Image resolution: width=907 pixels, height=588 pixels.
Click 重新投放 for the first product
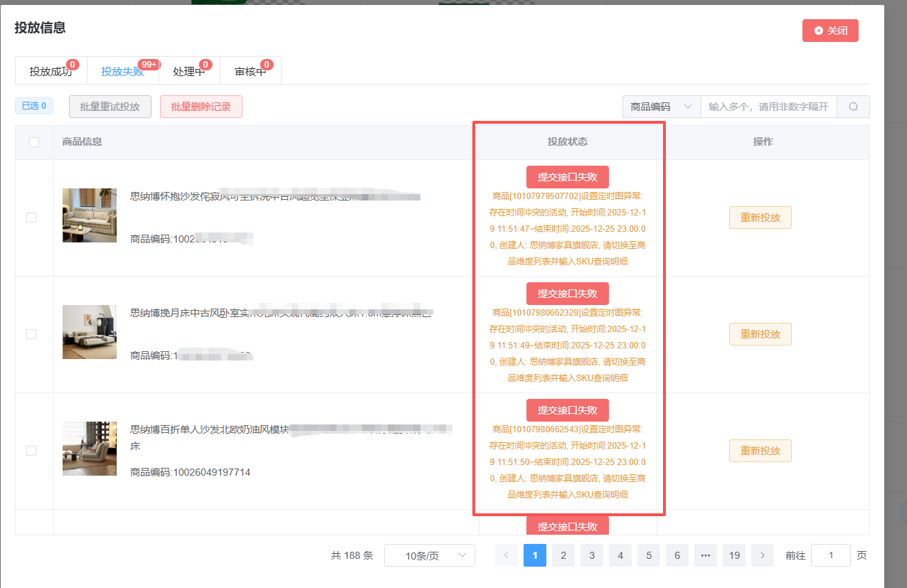[x=760, y=218]
